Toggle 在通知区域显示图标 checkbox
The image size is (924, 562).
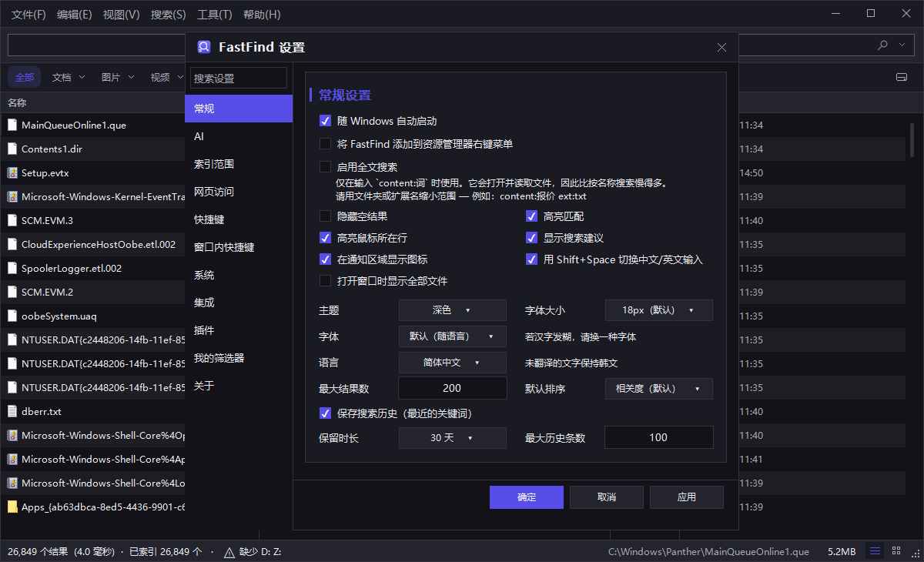pyautogui.click(x=325, y=259)
